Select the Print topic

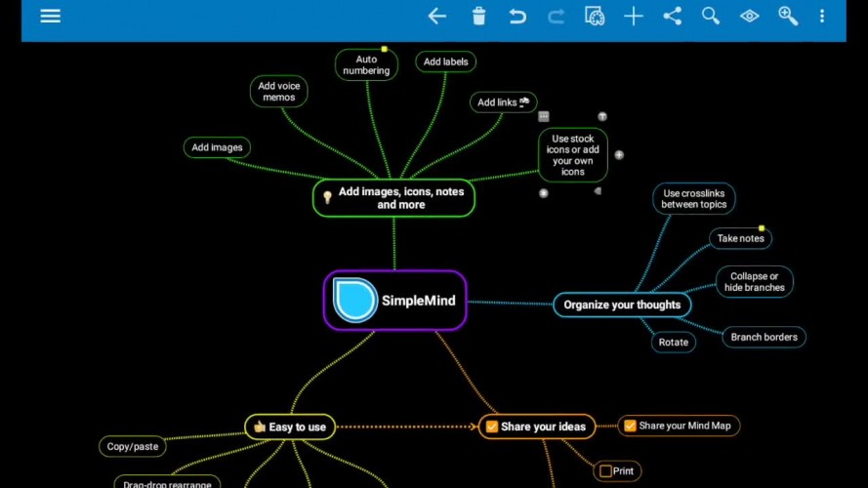coord(617,470)
